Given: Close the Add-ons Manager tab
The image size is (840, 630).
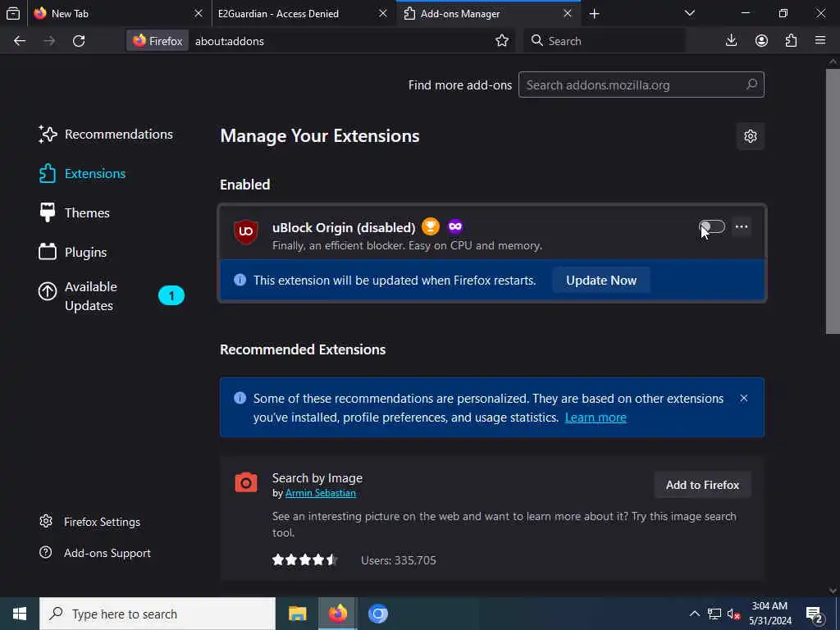Looking at the screenshot, I should (x=568, y=13).
